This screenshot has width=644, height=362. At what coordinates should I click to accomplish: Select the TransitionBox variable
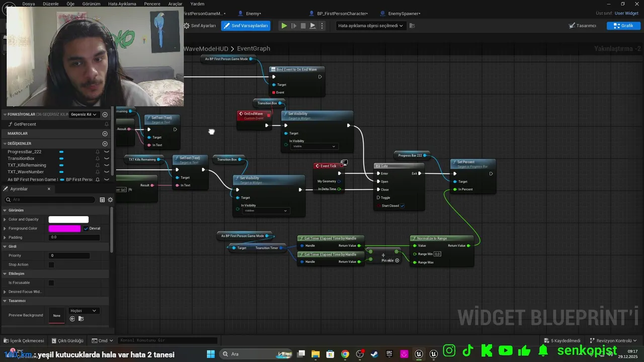coord(21,158)
